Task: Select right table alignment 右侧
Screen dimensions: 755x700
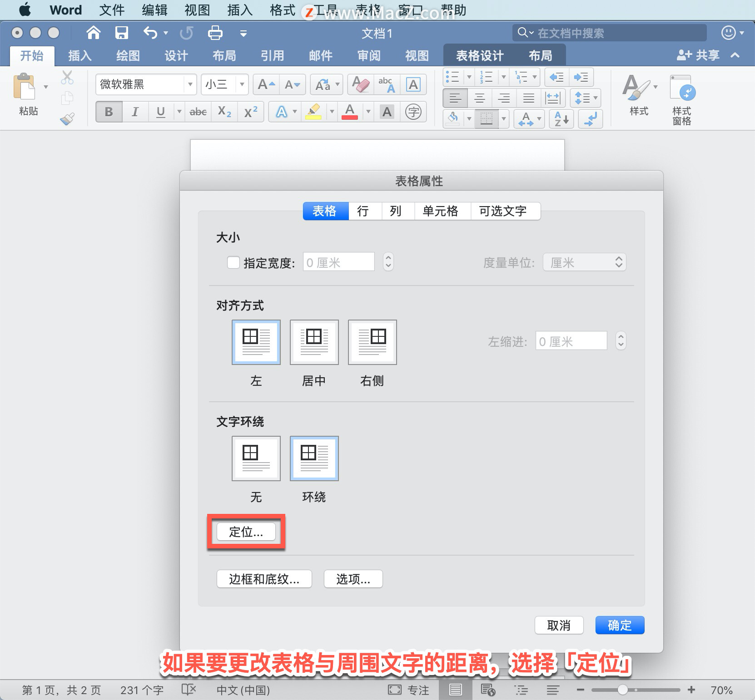Action: (373, 342)
